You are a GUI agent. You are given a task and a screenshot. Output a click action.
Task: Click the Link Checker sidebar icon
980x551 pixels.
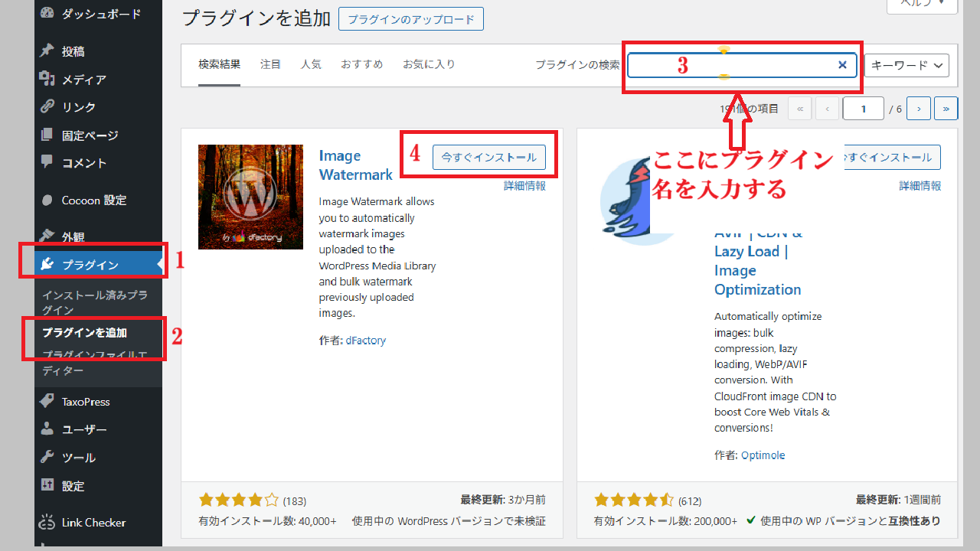pos(47,523)
